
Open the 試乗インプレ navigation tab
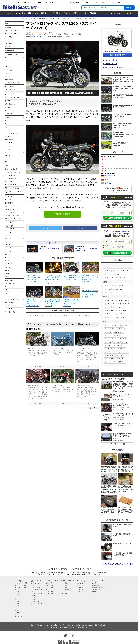(x=33, y=13)
